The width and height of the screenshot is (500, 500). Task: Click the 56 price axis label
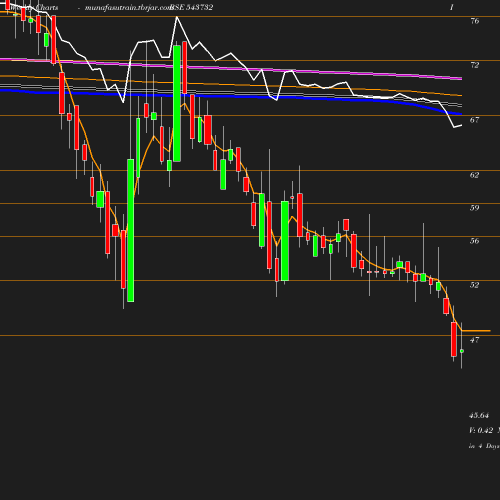475,241
